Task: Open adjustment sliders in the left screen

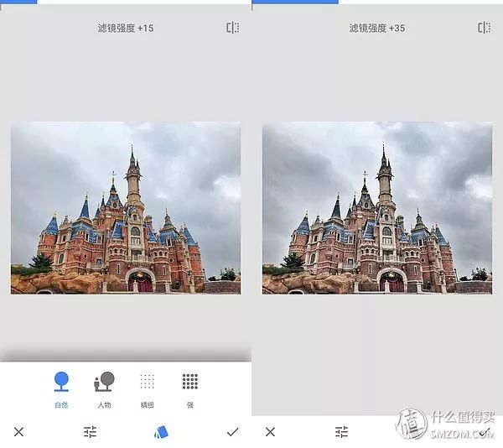Action: pos(91,432)
